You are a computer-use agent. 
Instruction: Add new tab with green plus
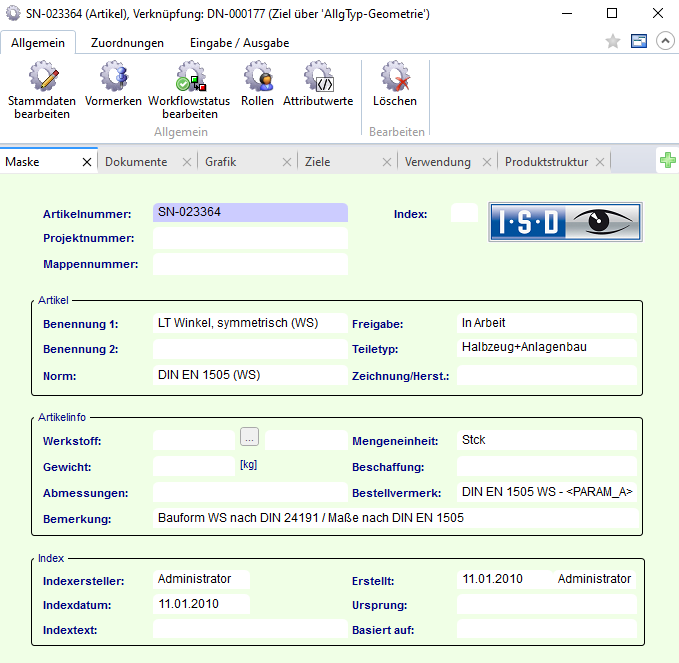click(667, 161)
